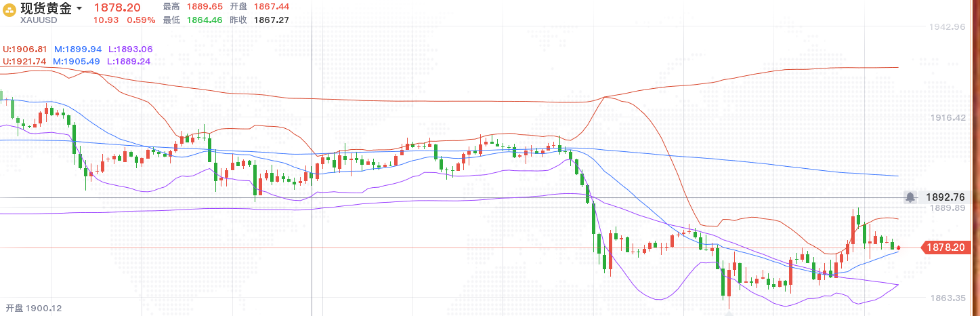Click the red 1878.20 price in header
Image resolution: width=980 pixels, height=316 pixels.
(x=116, y=7)
